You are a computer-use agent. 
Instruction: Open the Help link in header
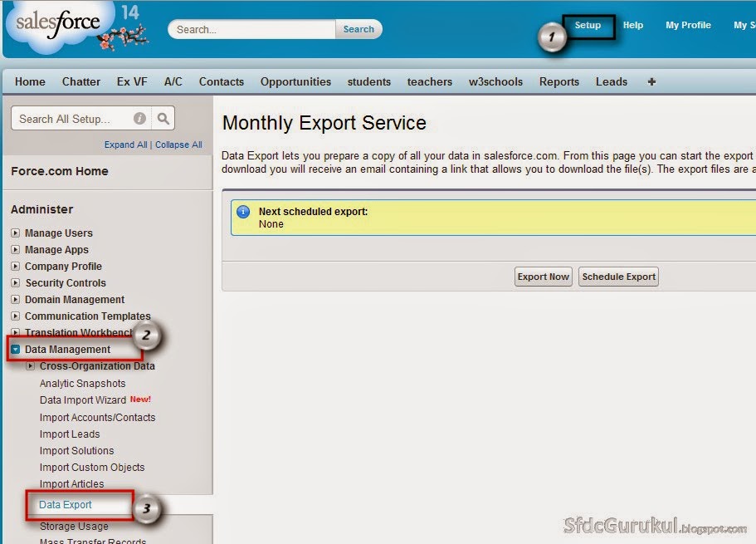pyautogui.click(x=633, y=25)
